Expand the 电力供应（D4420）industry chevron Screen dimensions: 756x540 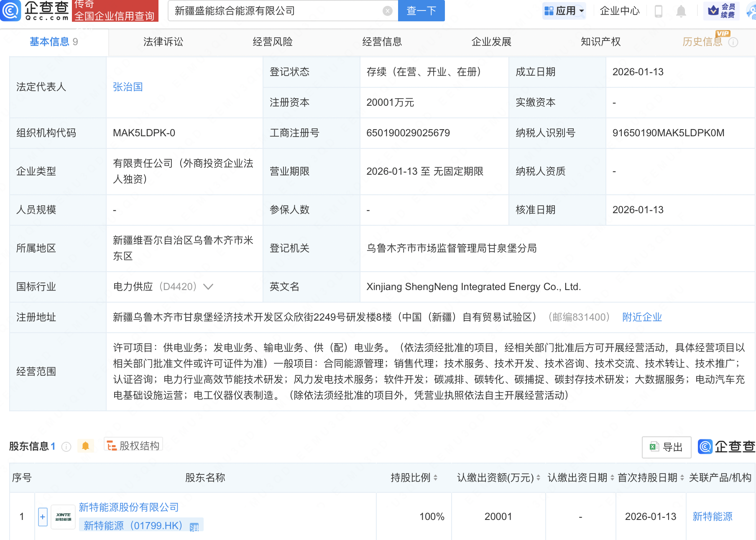pos(208,287)
